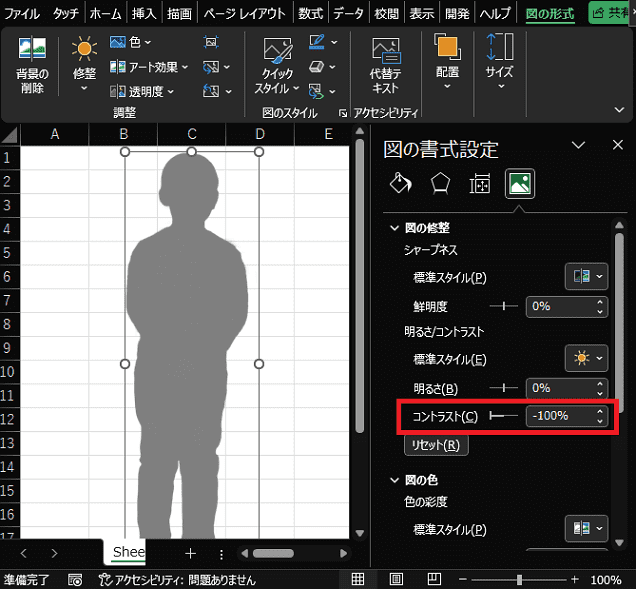This screenshot has height=589, width=636.
Task: Click the コントラスト (Contrast) slider
Action: (x=503, y=415)
